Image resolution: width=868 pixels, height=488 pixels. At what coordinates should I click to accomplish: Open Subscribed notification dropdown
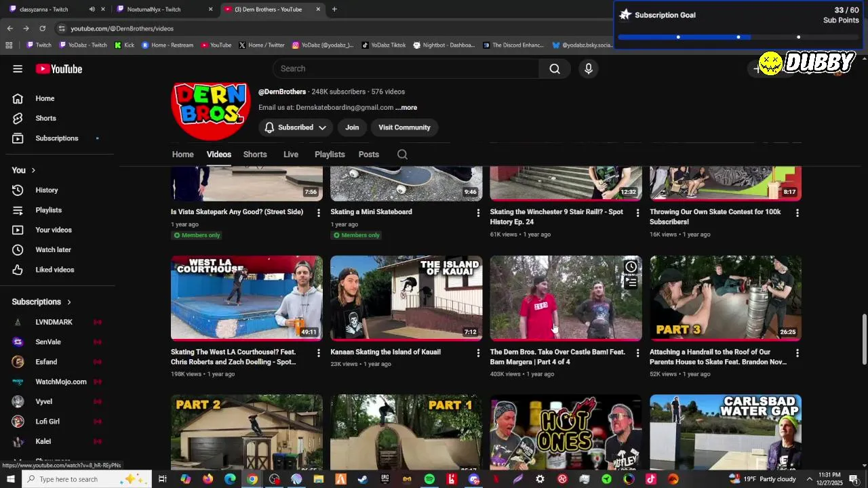click(x=295, y=127)
